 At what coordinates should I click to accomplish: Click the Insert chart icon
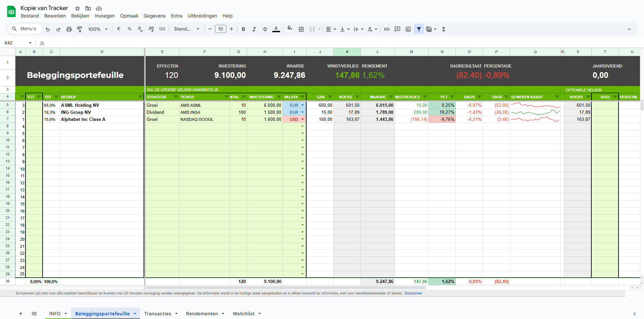tap(408, 29)
